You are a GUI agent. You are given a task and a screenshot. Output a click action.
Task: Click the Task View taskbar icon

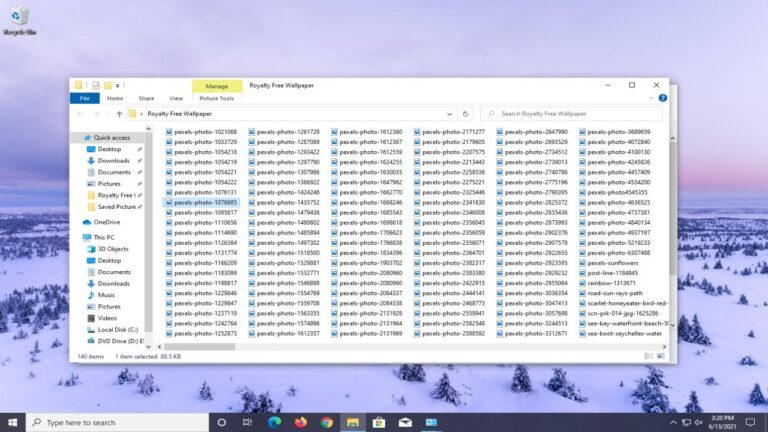(x=247, y=422)
